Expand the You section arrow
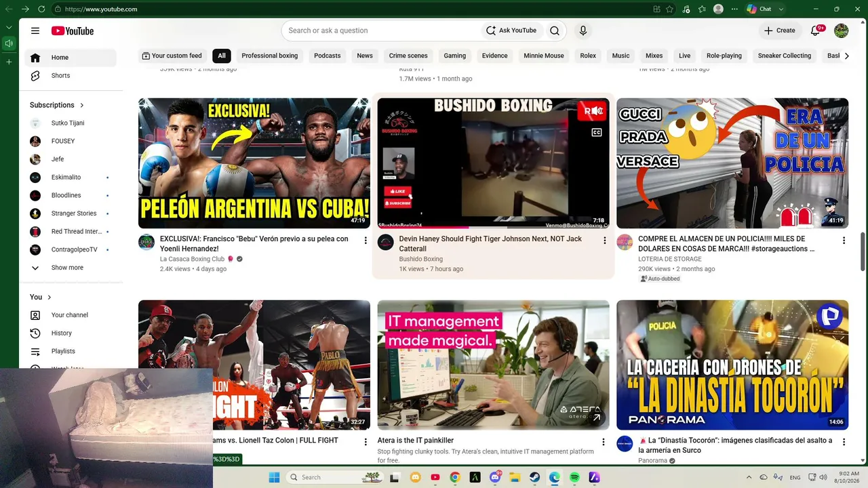The image size is (868, 488). click(49, 298)
